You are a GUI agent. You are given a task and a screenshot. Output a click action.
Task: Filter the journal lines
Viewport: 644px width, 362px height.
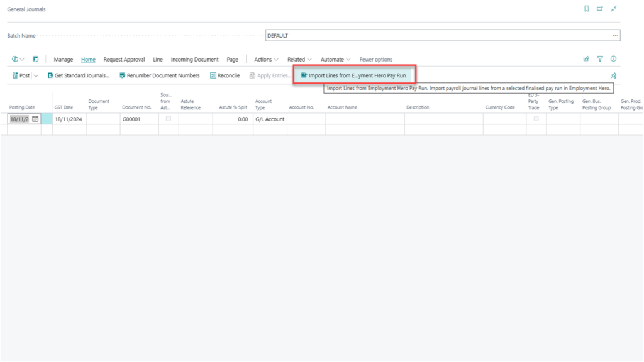[x=600, y=58]
